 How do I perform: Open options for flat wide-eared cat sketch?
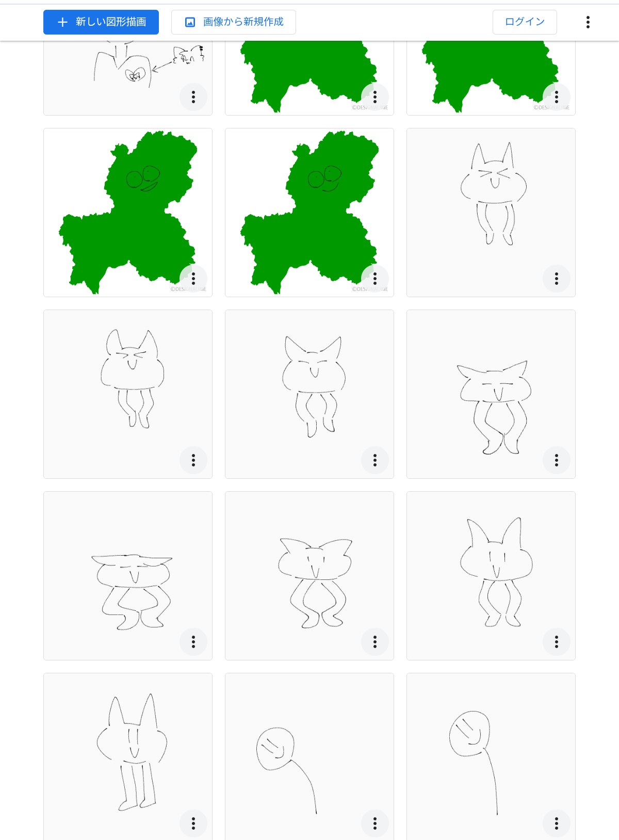point(193,642)
